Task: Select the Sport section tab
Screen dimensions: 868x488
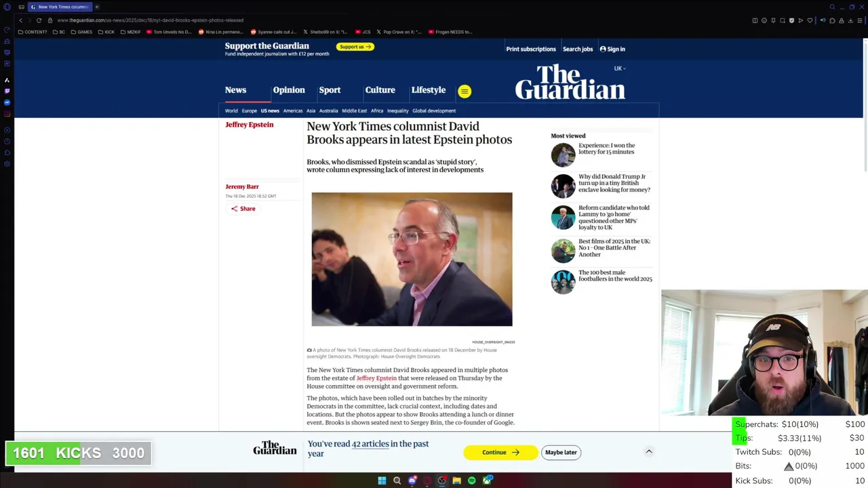Action: point(330,90)
